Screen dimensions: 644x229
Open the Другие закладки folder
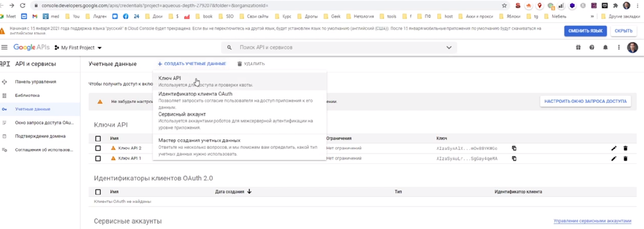click(620, 17)
